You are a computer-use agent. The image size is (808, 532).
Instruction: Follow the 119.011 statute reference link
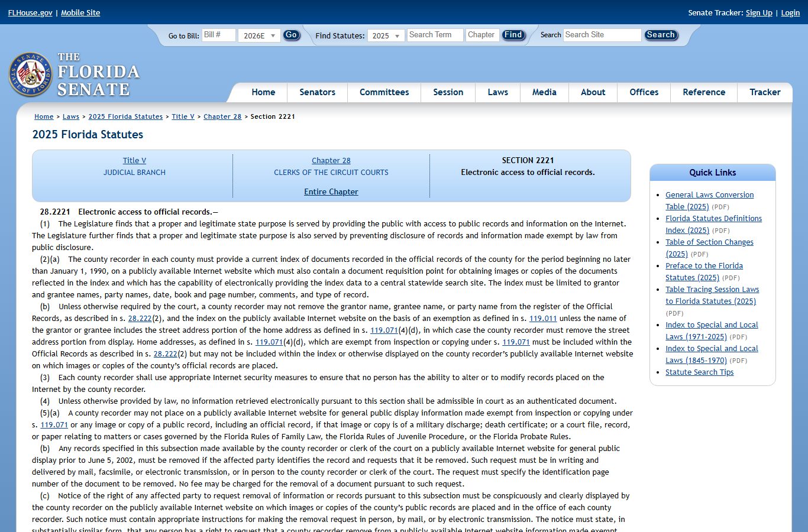pyautogui.click(x=543, y=318)
